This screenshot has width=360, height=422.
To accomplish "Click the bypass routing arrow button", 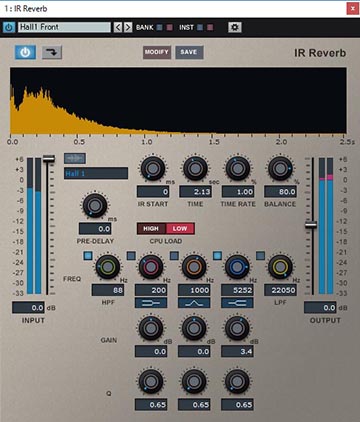I will [x=52, y=52].
